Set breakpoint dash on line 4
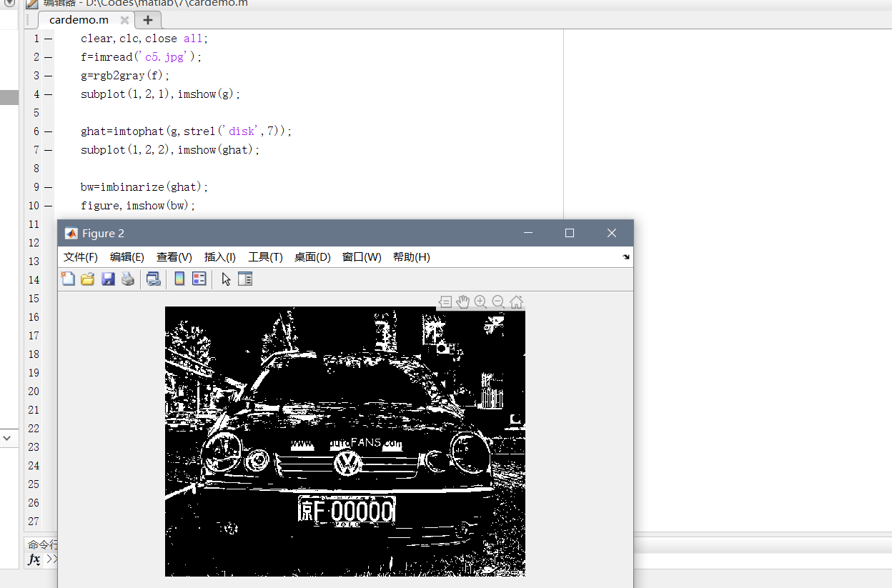 pyautogui.click(x=48, y=94)
